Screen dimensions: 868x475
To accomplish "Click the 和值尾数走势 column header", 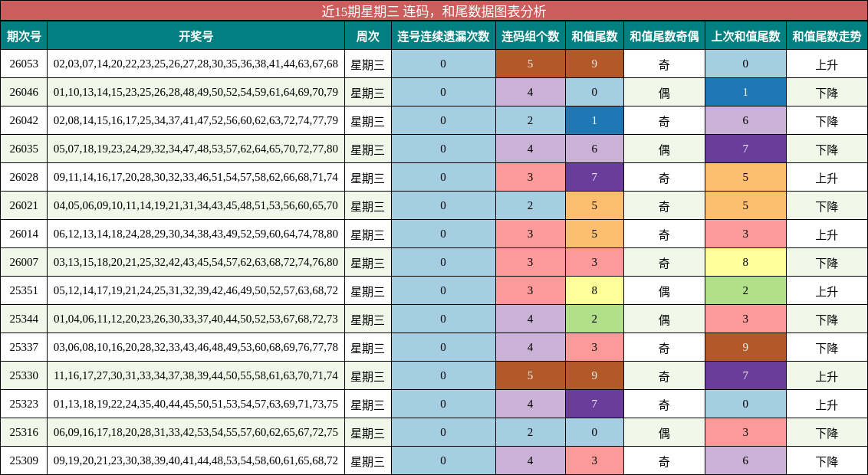I will point(826,35).
